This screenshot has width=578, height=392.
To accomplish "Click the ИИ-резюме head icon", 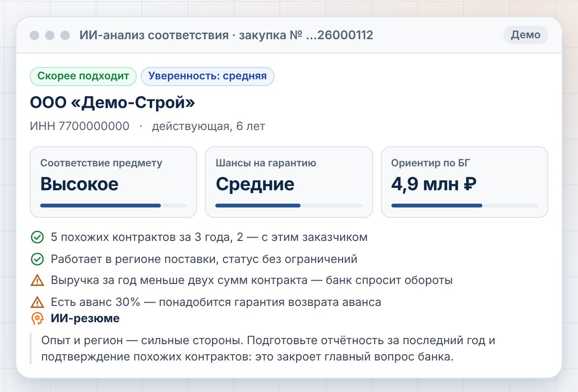I will pos(37,318).
